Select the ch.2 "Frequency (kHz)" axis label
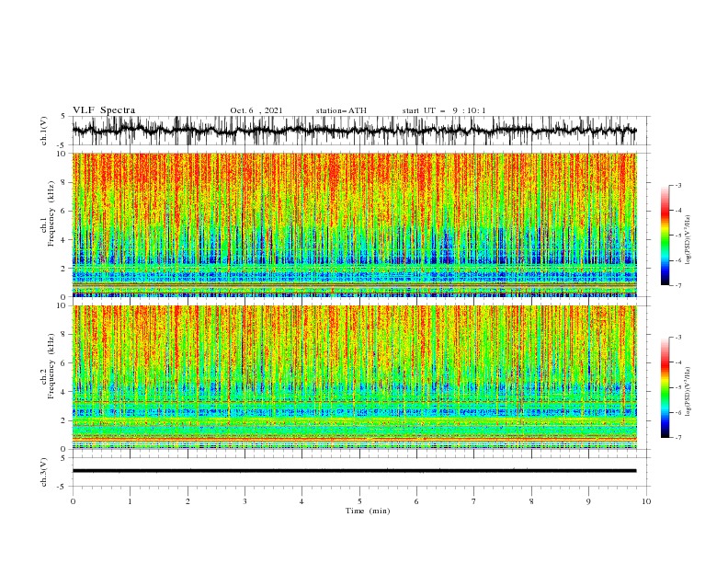 pyautogui.click(x=51, y=366)
